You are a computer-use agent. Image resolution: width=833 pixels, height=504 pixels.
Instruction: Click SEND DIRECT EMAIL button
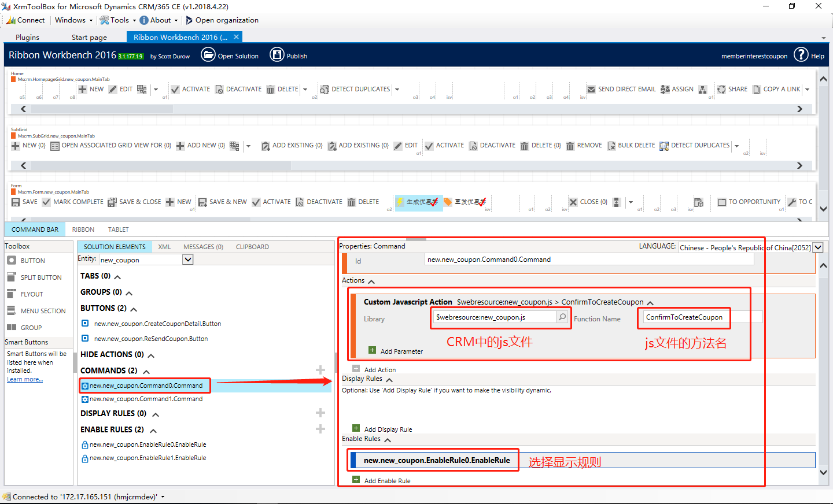point(621,89)
